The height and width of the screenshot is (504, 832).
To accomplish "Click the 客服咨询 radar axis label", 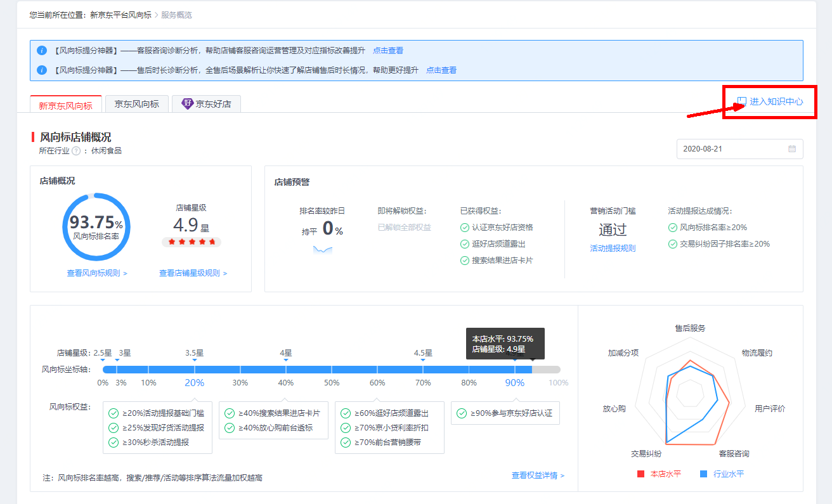I will (734, 454).
